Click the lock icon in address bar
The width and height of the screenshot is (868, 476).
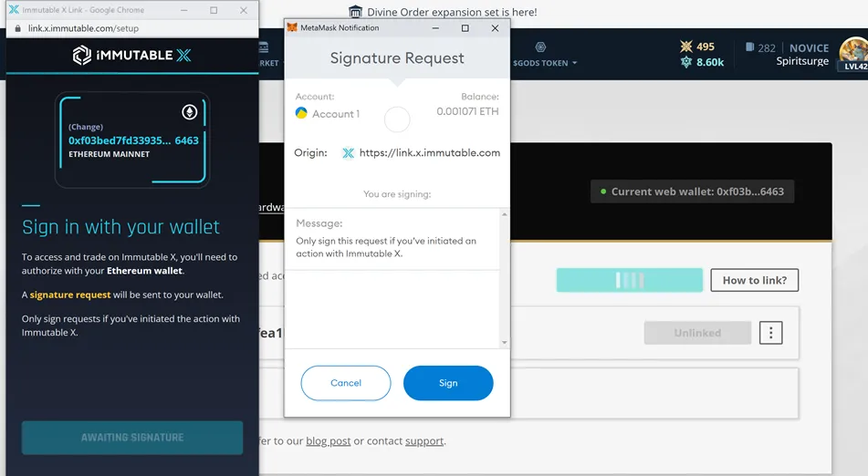click(17, 28)
